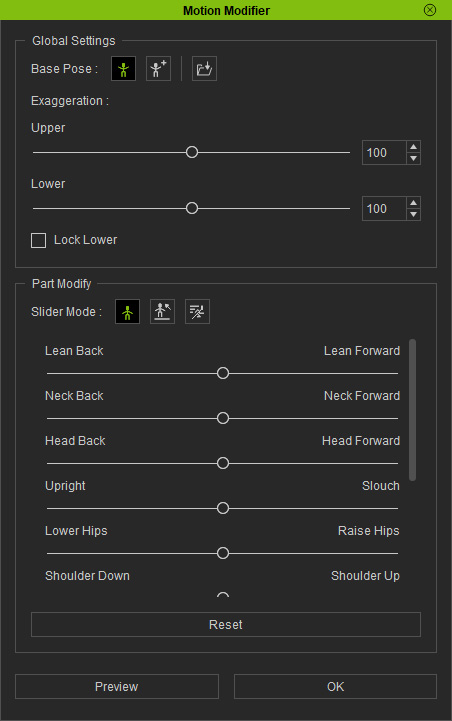Confirm with the OK button

[x=335, y=687]
